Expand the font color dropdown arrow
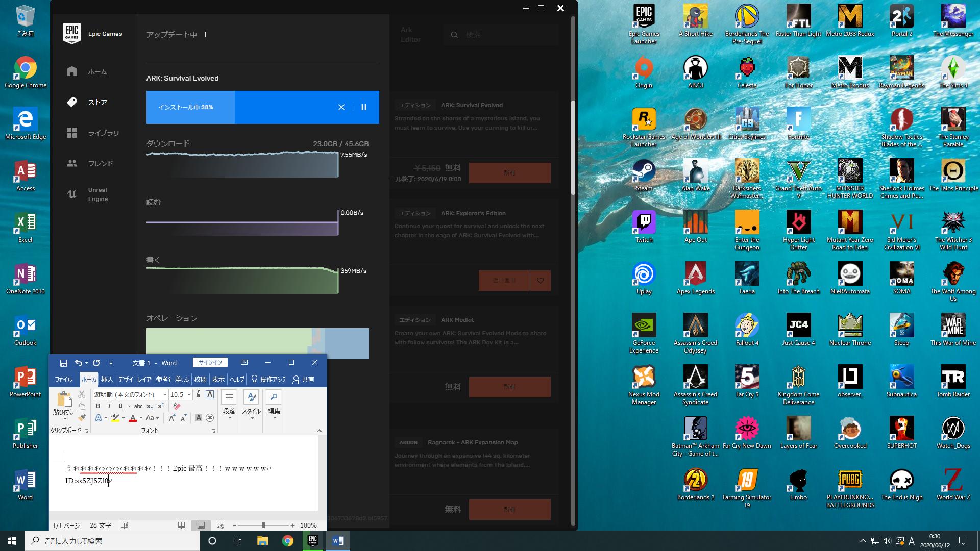 (141, 418)
